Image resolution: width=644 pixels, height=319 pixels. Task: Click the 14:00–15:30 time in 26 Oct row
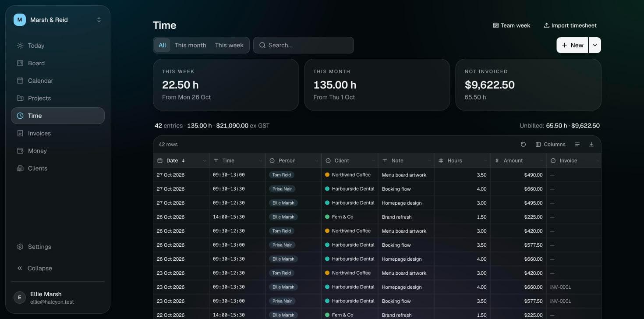click(x=229, y=217)
